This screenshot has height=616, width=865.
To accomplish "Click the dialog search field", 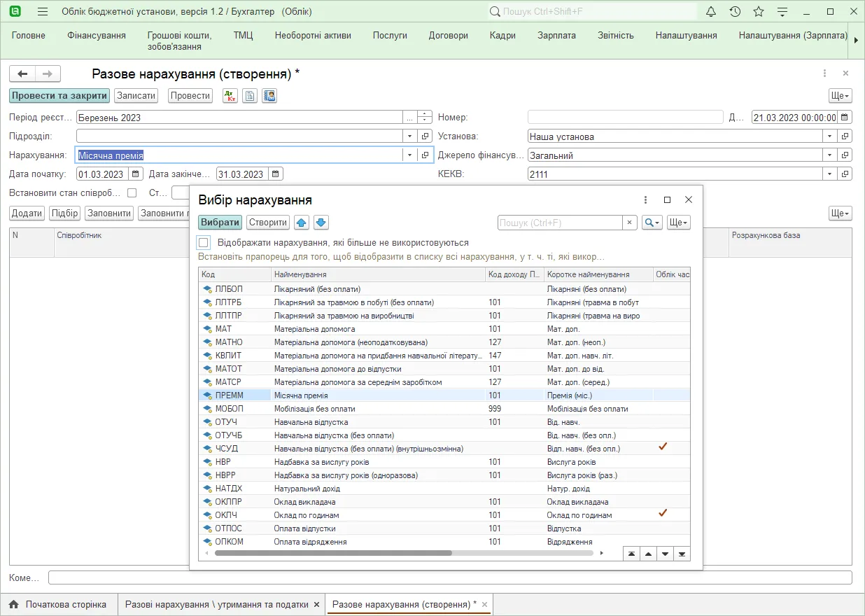I will pos(560,223).
